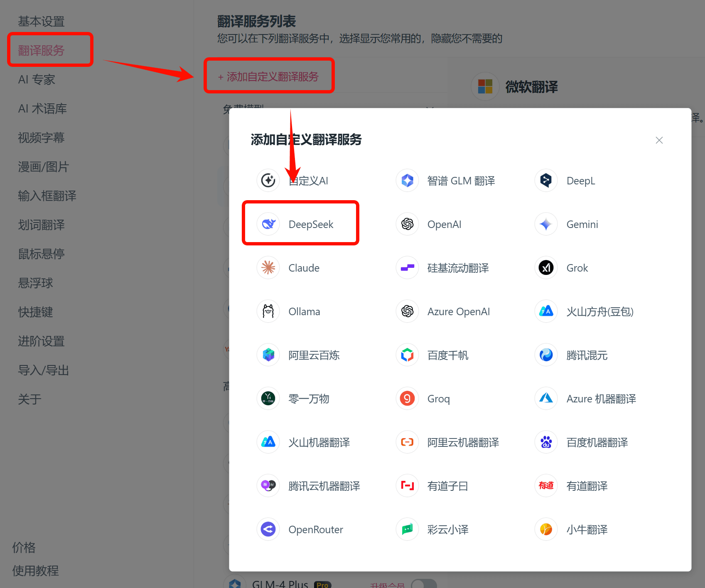Choose the DeepL icon

tap(546, 181)
